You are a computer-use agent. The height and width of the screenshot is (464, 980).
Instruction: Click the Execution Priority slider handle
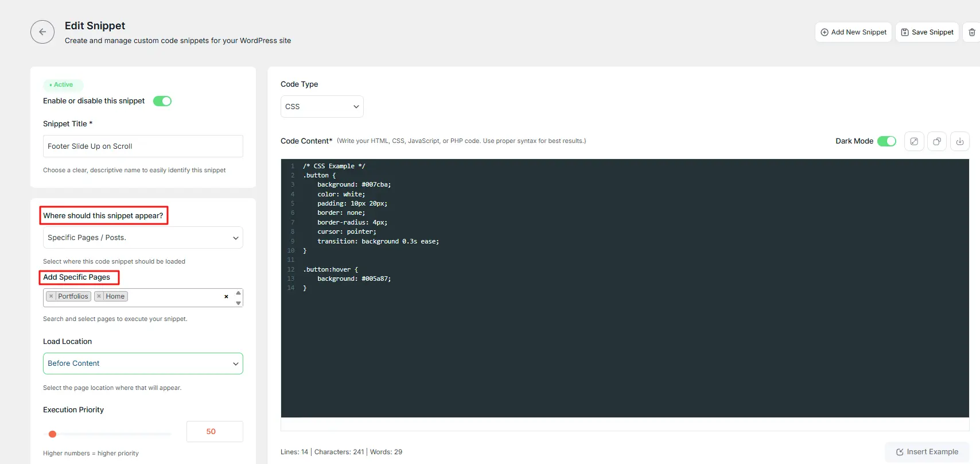coord(53,434)
